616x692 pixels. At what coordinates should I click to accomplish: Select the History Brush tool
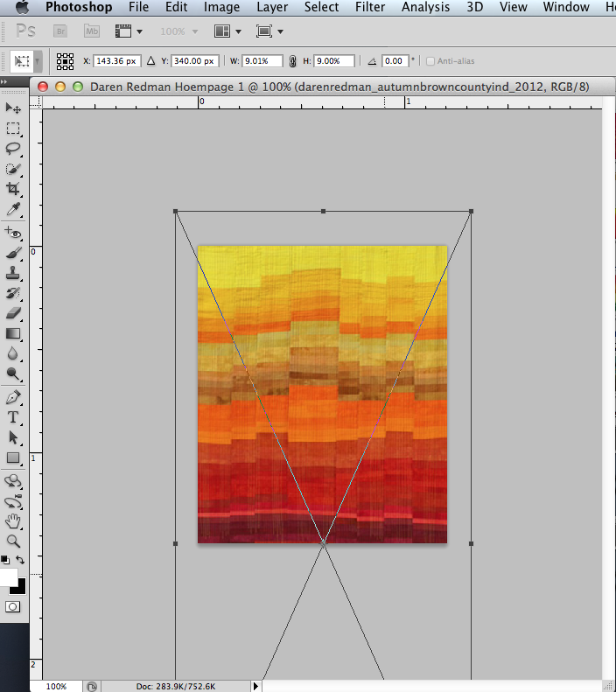tap(13, 293)
